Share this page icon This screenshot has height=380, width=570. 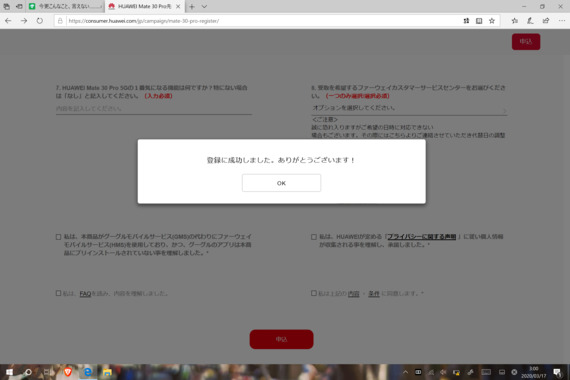point(546,21)
